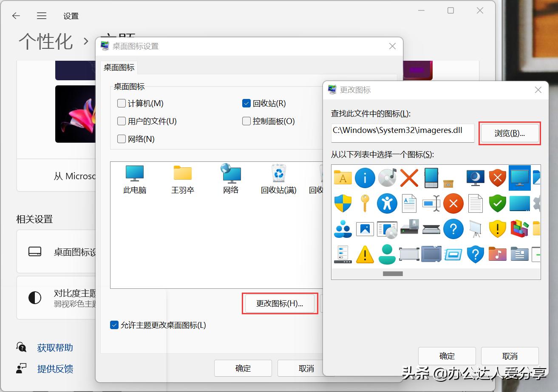Viewport: 558px width, 392px height.
Task: Select the accessibility person icon
Action: (387, 203)
